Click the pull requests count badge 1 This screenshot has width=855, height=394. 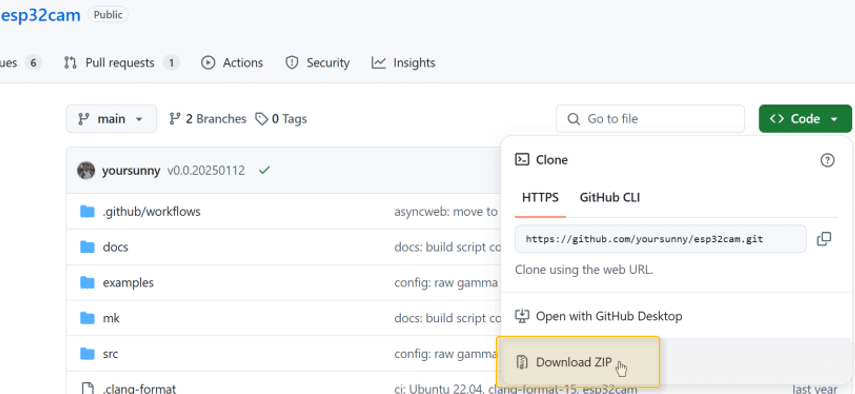171,63
